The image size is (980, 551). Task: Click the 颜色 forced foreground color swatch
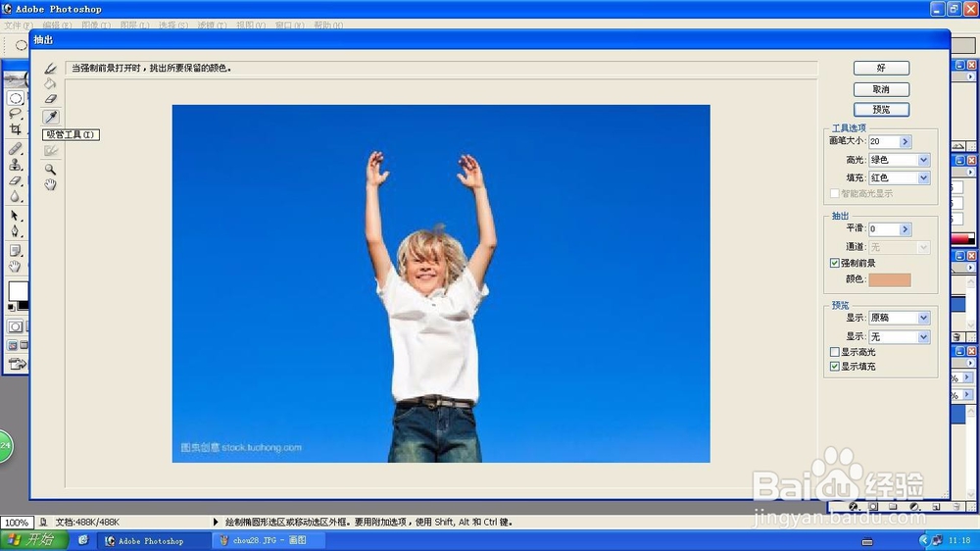(x=890, y=279)
